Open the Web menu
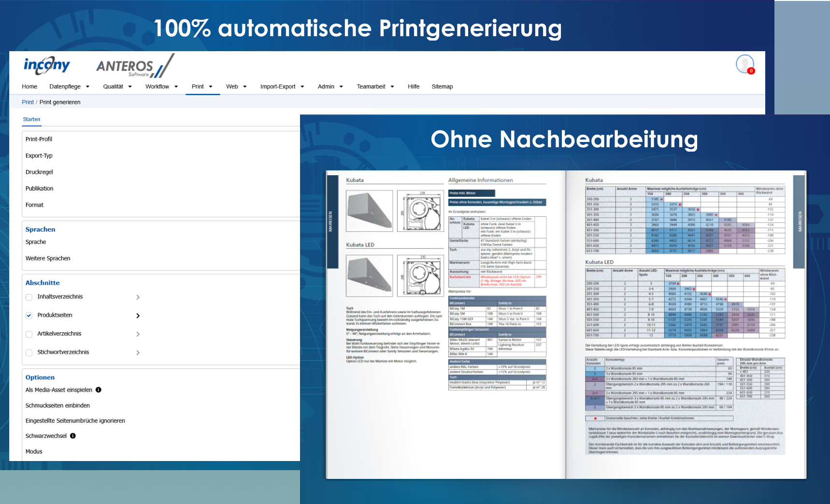The height and width of the screenshot is (504, 830). (x=237, y=86)
